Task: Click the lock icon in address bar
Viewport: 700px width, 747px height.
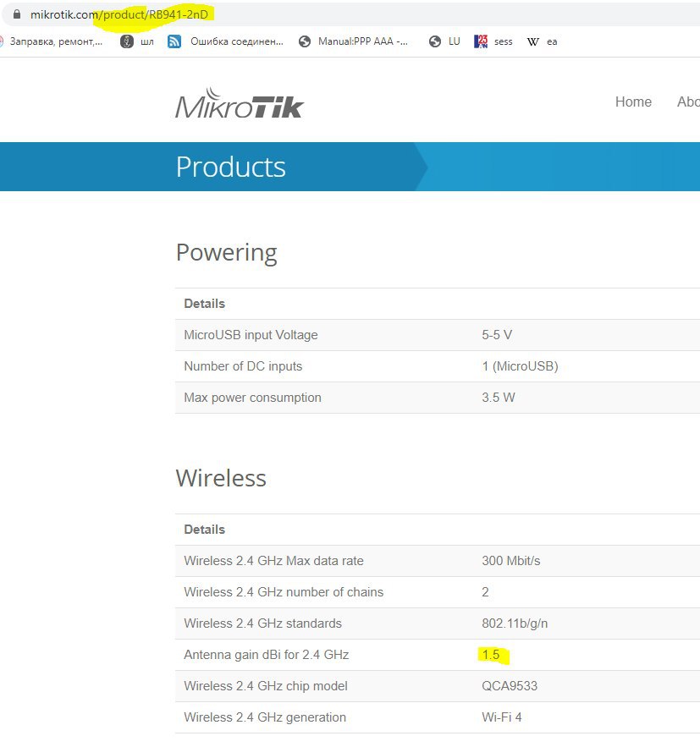Action: click(x=17, y=14)
